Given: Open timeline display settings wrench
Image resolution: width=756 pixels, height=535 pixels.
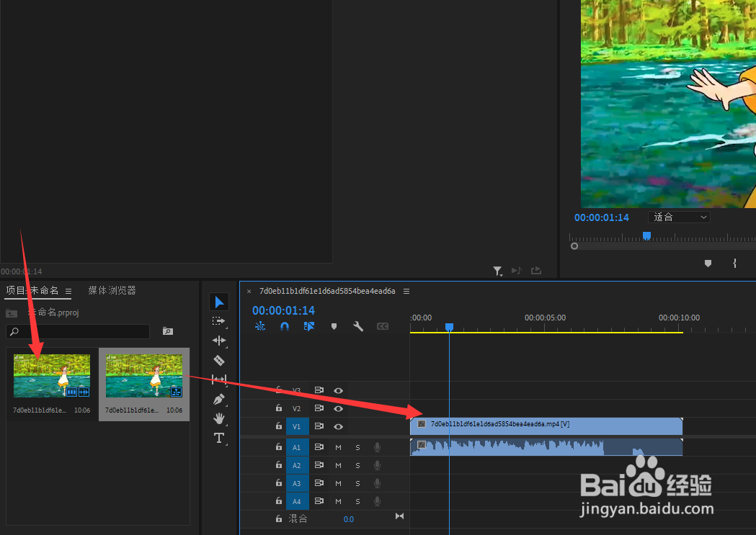Looking at the screenshot, I should (x=357, y=326).
